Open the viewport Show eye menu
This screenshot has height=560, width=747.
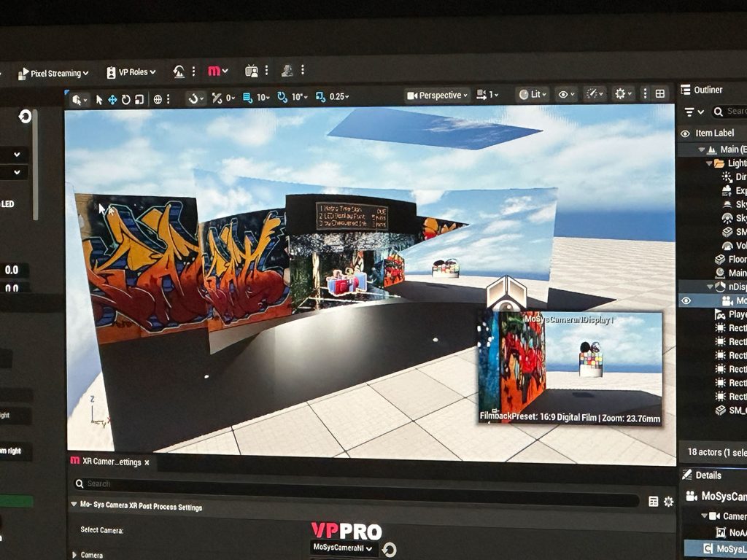click(565, 94)
